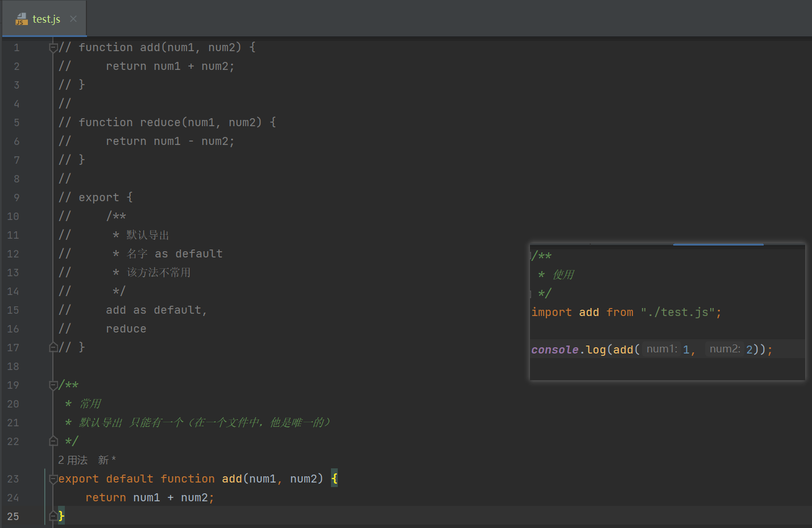Collapse the JSDoc comment fold at line 19
The width and height of the screenshot is (812, 528).
coord(53,385)
